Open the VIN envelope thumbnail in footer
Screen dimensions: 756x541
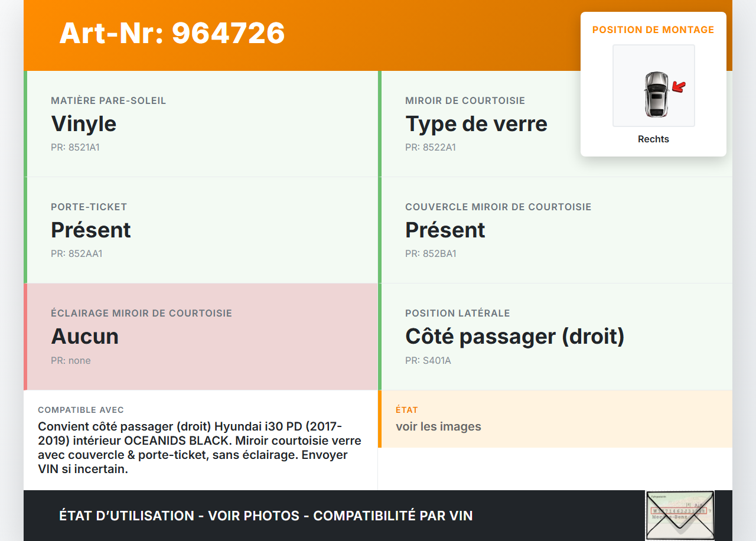[x=679, y=515]
